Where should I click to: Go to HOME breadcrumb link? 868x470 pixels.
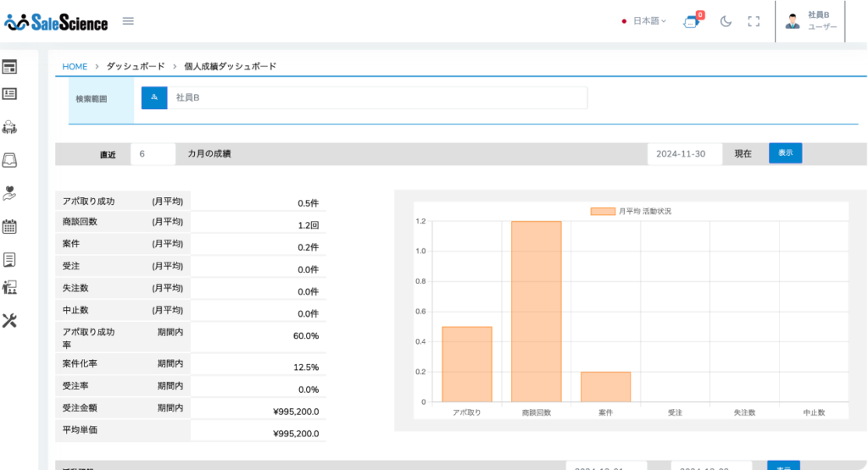pyautogui.click(x=75, y=66)
